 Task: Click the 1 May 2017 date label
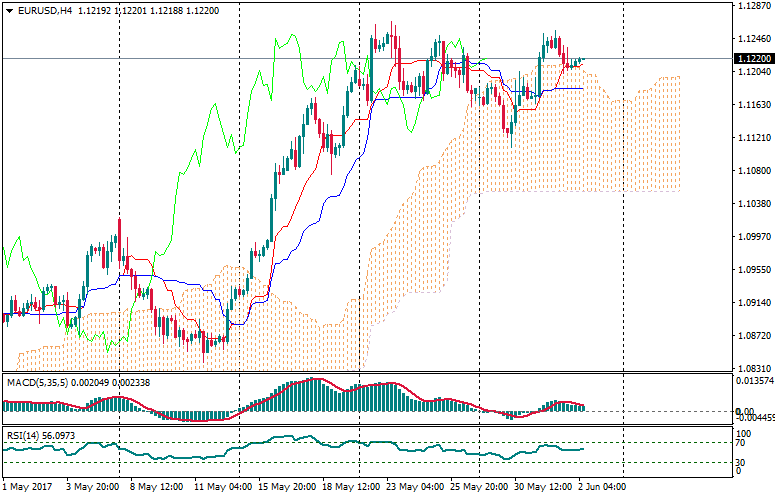point(29,488)
